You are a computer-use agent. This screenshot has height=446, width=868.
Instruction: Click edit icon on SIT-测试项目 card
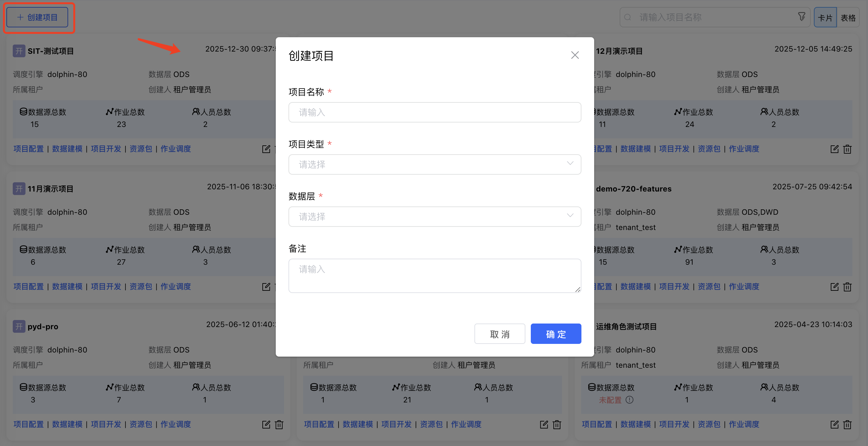[266, 149]
